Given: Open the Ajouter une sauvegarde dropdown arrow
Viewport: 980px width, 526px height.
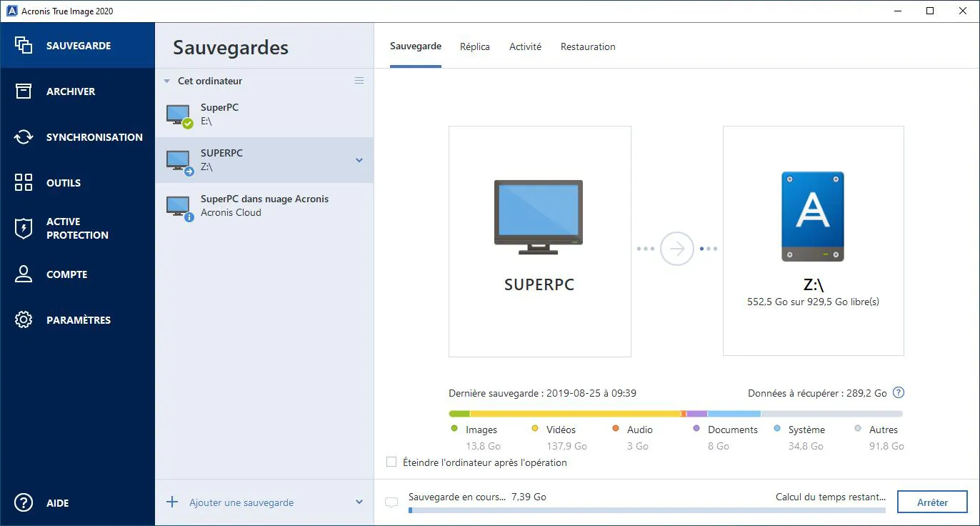Looking at the screenshot, I should pyautogui.click(x=359, y=502).
